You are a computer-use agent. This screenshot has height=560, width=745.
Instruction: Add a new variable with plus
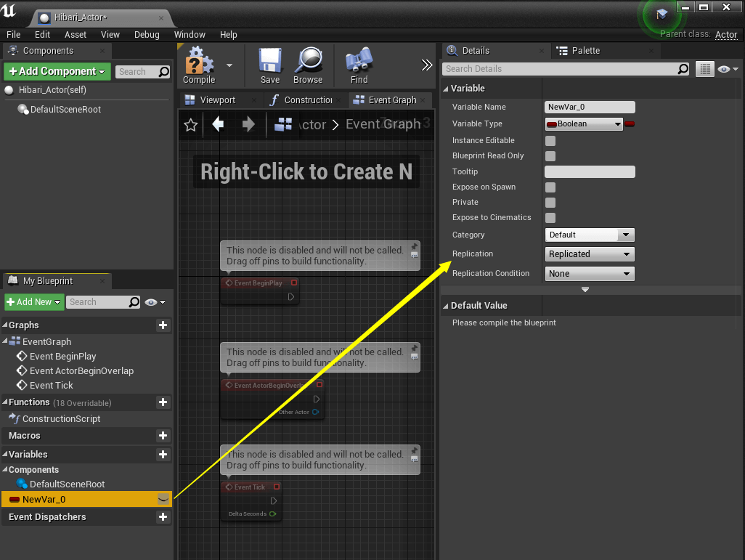click(163, 455)
